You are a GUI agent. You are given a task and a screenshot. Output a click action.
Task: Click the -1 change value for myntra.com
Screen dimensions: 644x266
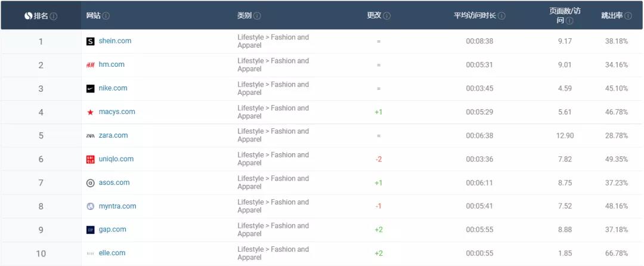point(379,206)
